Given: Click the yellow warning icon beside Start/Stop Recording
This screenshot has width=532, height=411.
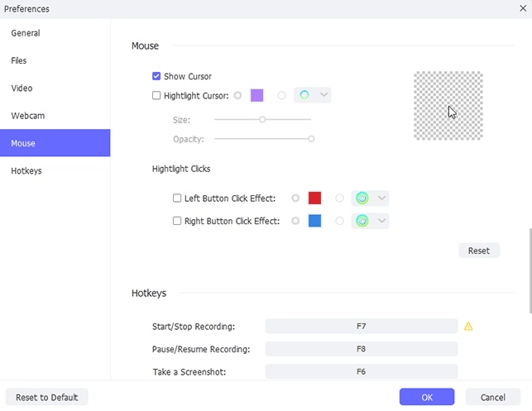Looking at the screenshot, I should click(468, 326).
